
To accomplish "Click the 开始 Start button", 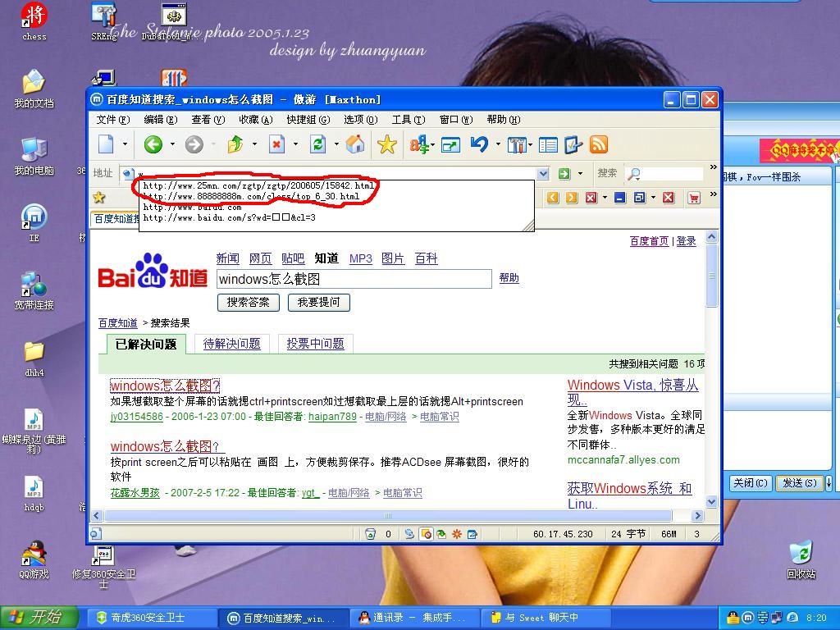I will (39, 617).
